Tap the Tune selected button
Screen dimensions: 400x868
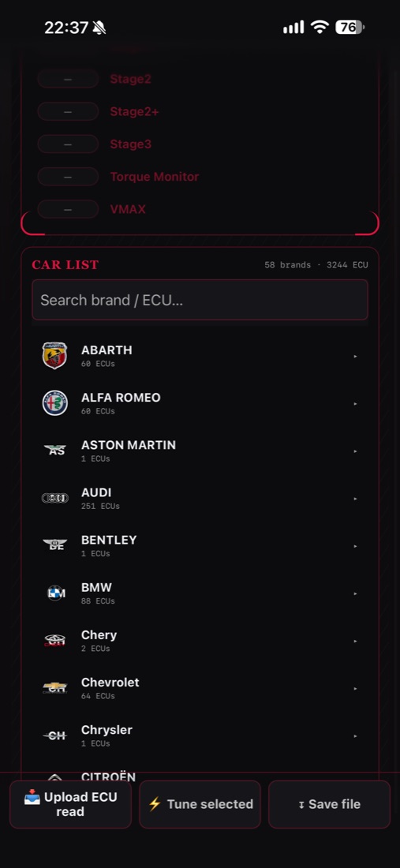(200, 804)
